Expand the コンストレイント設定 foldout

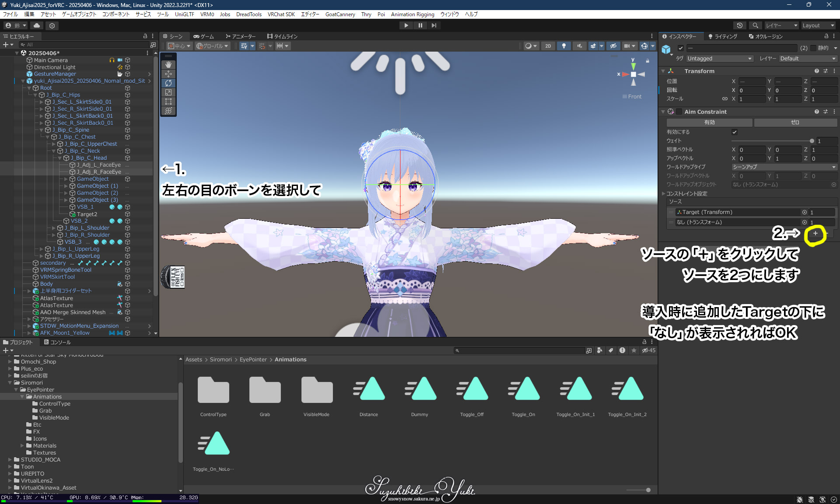[663, 193]
